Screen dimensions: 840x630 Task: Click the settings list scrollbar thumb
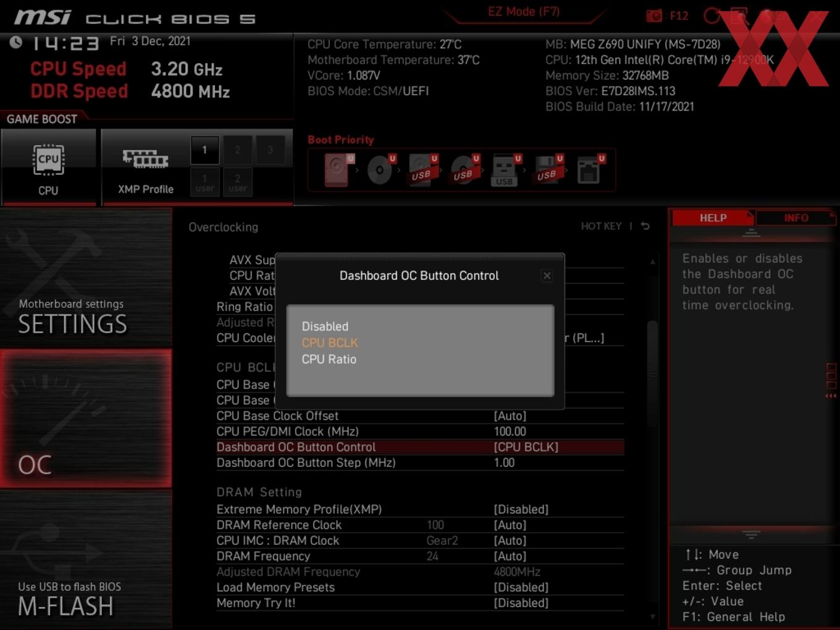[x=652, y=374]
